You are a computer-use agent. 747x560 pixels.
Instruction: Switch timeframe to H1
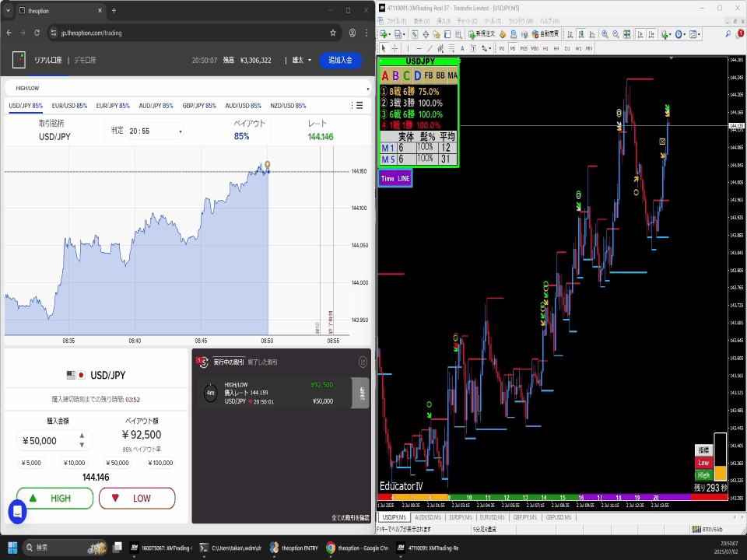pos(545,48)
